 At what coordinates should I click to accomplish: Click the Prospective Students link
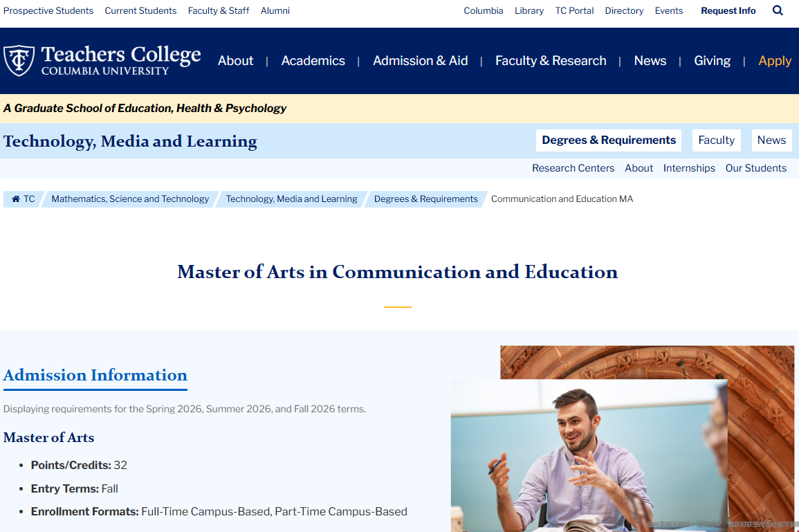coord(48,10)
